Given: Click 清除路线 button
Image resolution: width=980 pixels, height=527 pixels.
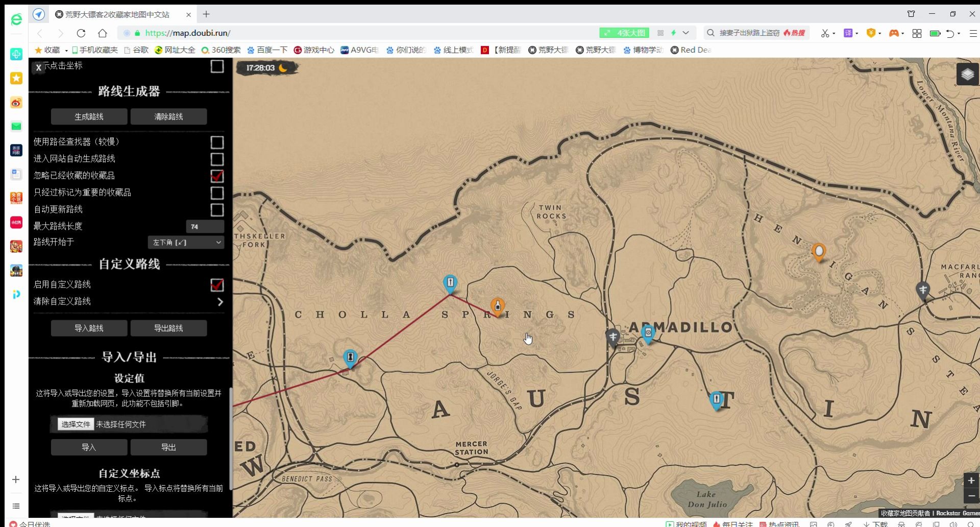Looking at the screenshot, I should pos(168,116).
